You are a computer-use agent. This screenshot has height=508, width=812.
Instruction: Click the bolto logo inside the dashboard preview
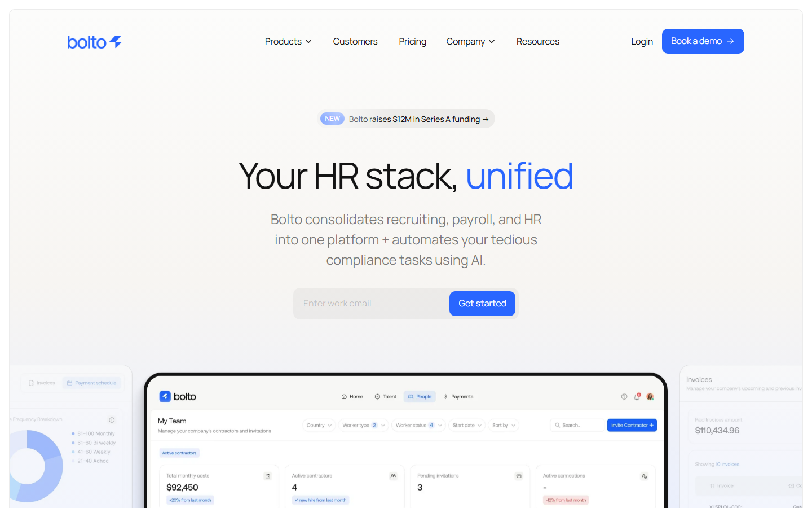point(178,397)
